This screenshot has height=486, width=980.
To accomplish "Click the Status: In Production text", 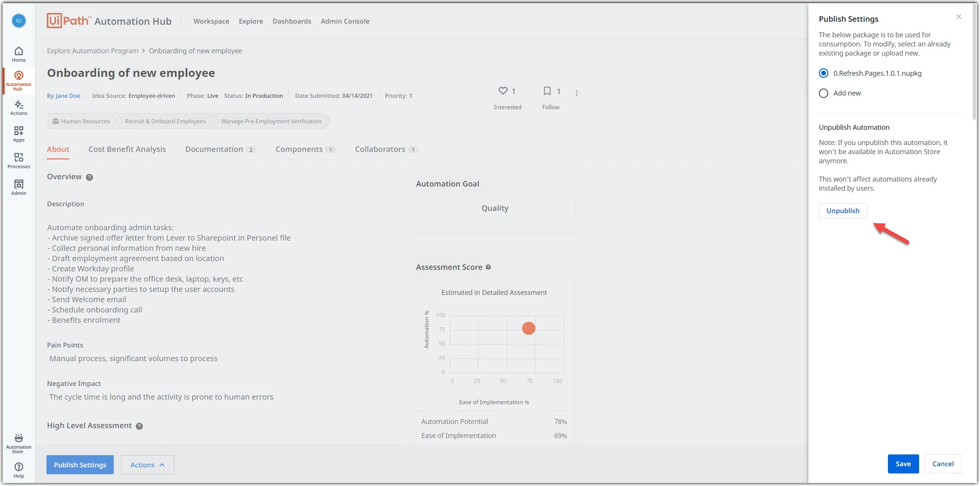I will [x=253, y=96].
